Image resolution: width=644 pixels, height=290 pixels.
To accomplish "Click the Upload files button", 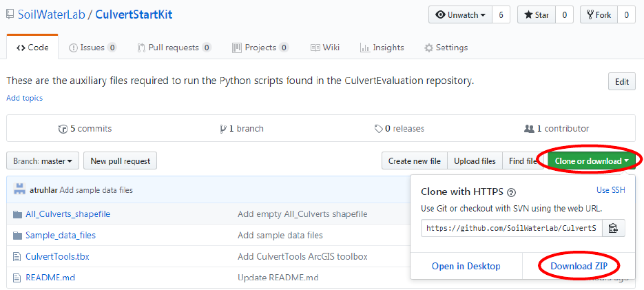I will (475, 161).
